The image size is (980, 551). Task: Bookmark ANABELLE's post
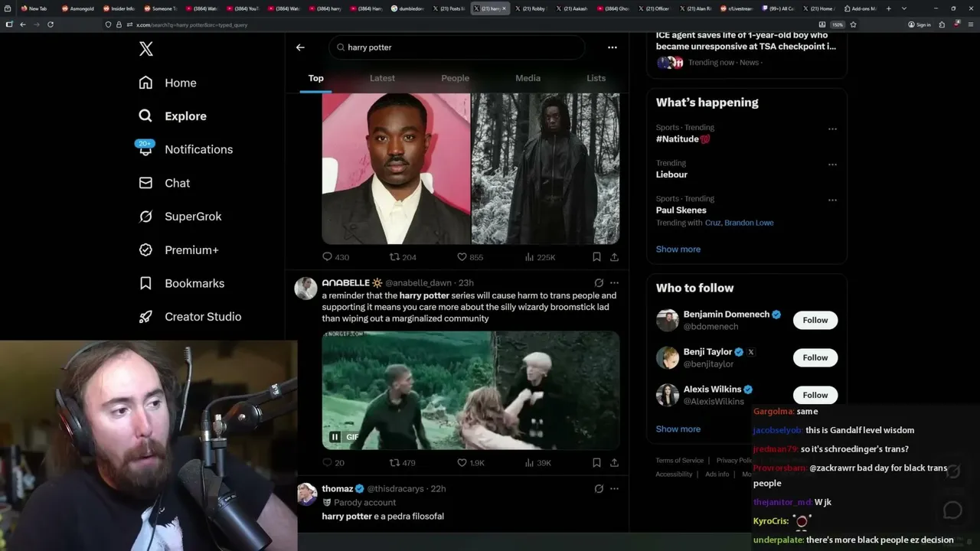tap(596, 462)
